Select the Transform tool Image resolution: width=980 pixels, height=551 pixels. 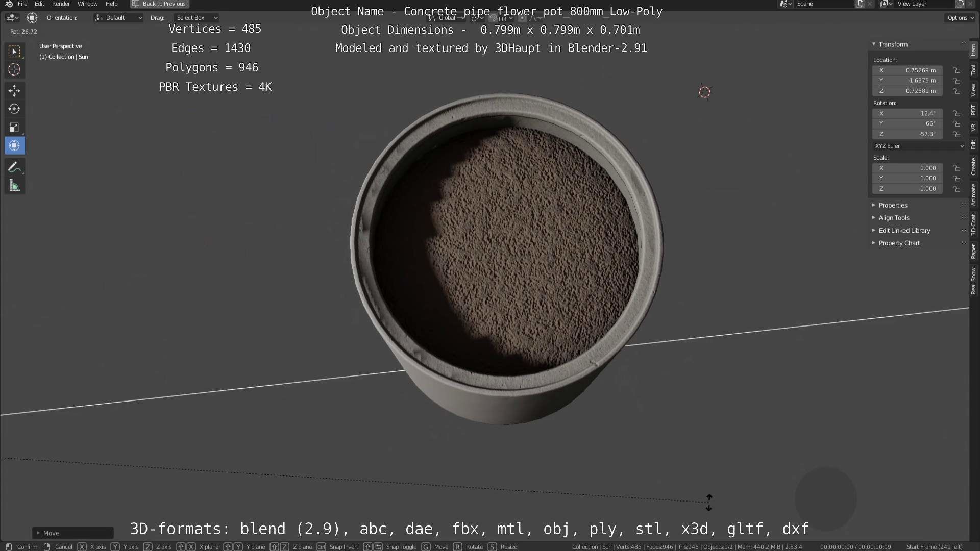[14, 146]
